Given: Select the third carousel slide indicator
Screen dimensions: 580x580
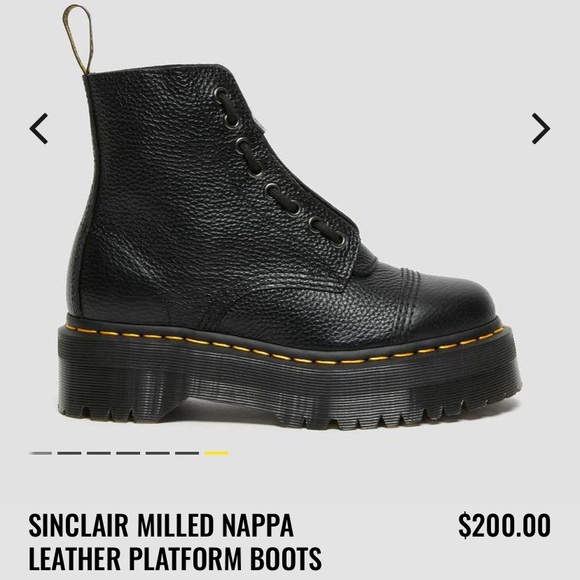Looking at the screenshot, I should pyautogui.click(x=99, y=453).
